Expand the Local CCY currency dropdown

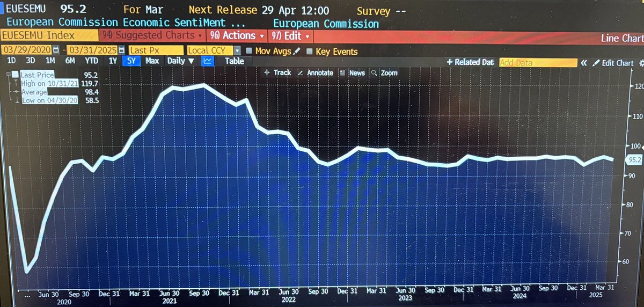[x=237, y=50]
